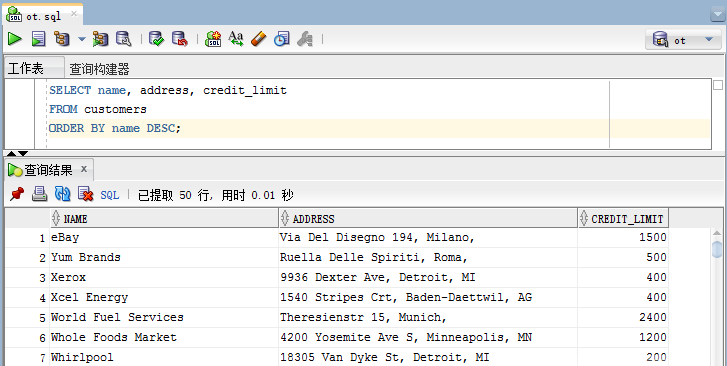The width and height of the screenshot is (727, 366).
Task: Click the SQL link in results toolbar
Action: click(110, 195)
